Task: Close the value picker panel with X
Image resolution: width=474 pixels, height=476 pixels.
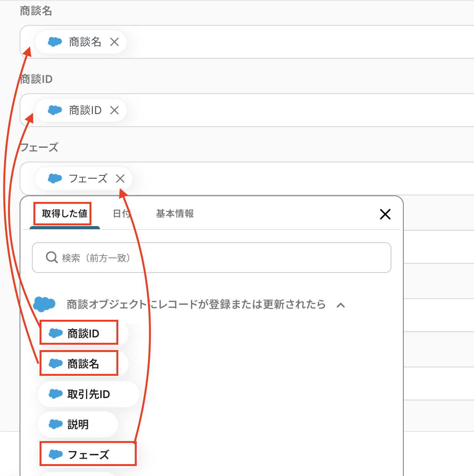Action: coord(385,214)
